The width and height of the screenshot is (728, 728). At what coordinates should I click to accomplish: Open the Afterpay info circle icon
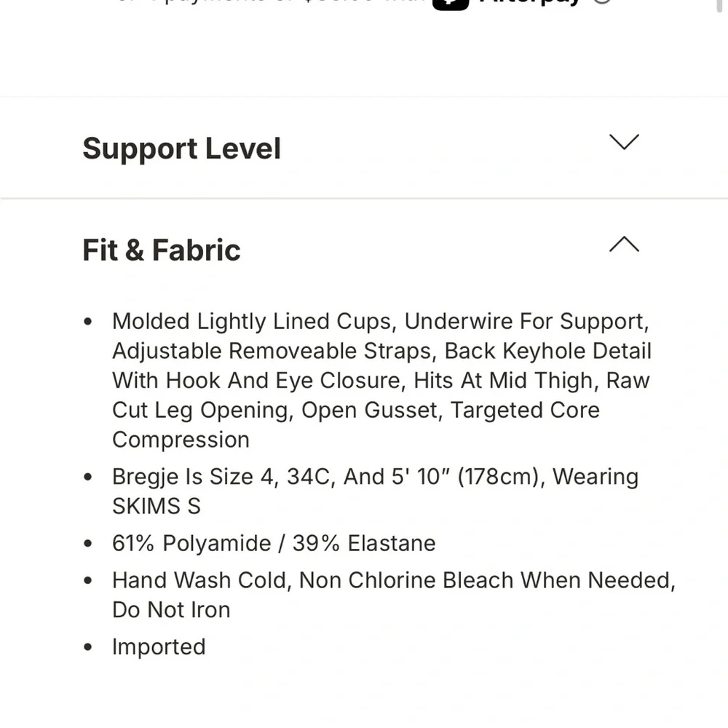pyautogui.click(x=602, y=2)
